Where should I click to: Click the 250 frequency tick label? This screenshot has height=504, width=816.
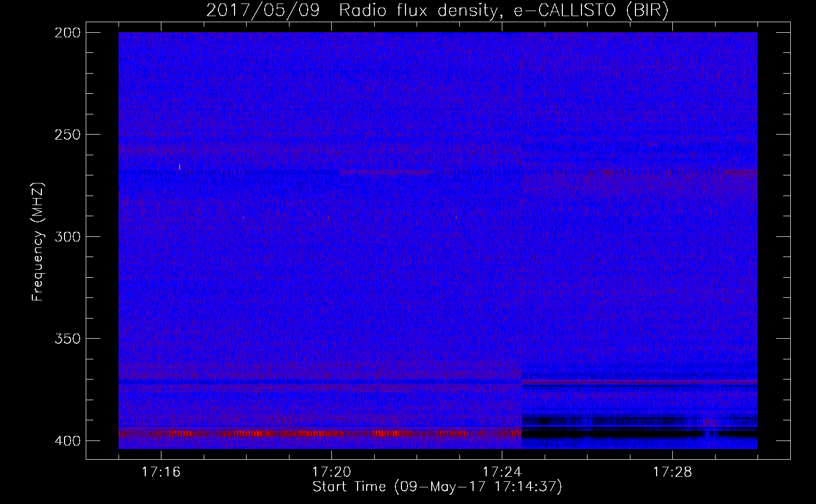click(x=68, y=135)
